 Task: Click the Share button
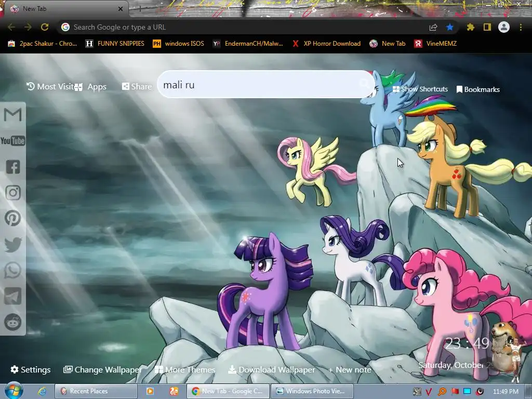(x=137, y=87)
